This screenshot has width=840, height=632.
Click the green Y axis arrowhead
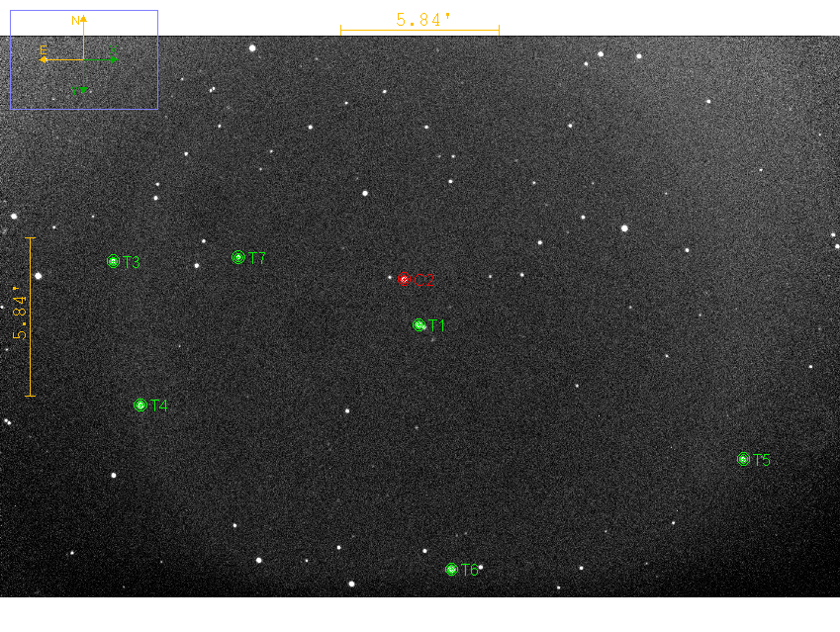click(x=83, y=90)
